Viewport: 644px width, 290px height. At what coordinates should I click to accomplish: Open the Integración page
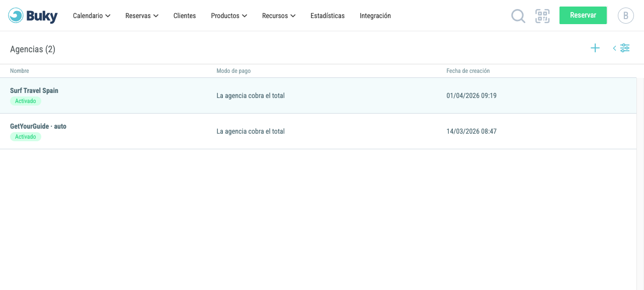pyautogui.click(x=375, y=16)
